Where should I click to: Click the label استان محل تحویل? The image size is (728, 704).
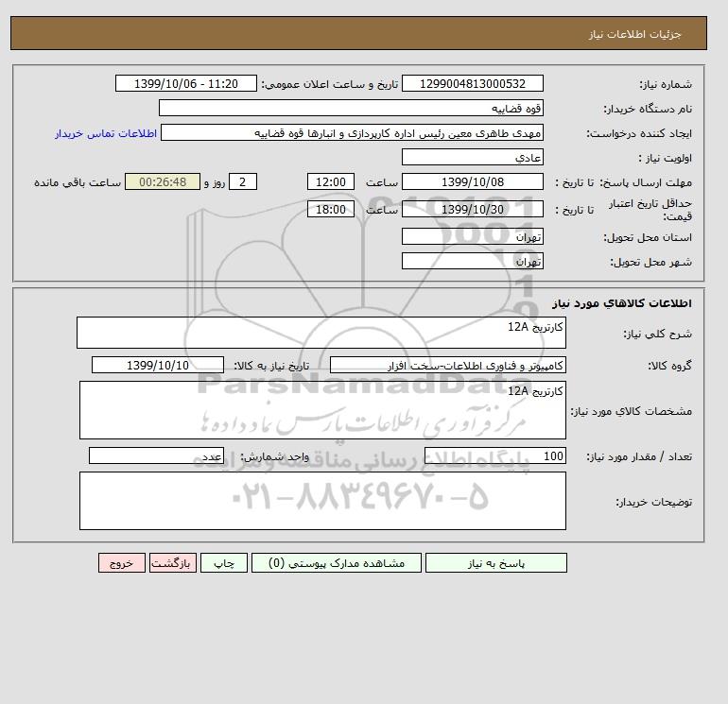coord(648,237)
